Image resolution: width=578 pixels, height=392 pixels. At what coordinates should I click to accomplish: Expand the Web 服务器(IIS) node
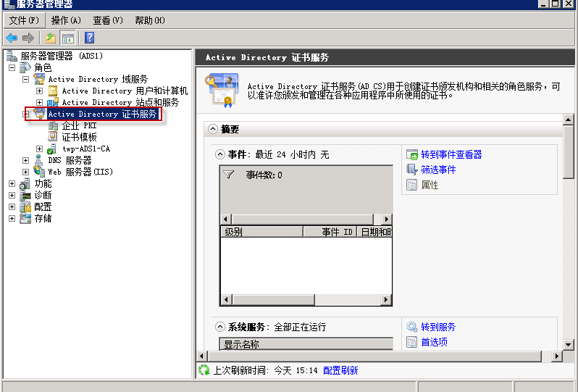pos(25,172)
